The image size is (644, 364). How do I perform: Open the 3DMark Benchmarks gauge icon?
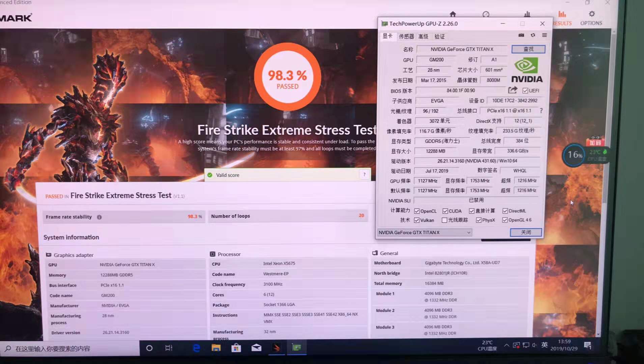pos(486,14)
